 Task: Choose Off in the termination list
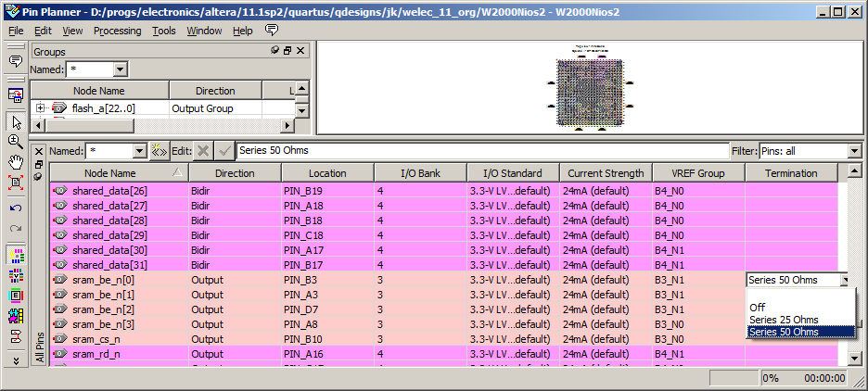pos(758,307)
